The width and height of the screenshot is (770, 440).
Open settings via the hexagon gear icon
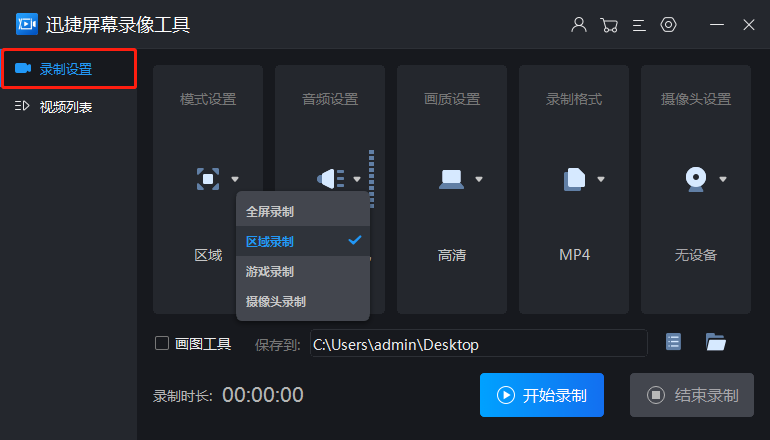click(668, 25)
